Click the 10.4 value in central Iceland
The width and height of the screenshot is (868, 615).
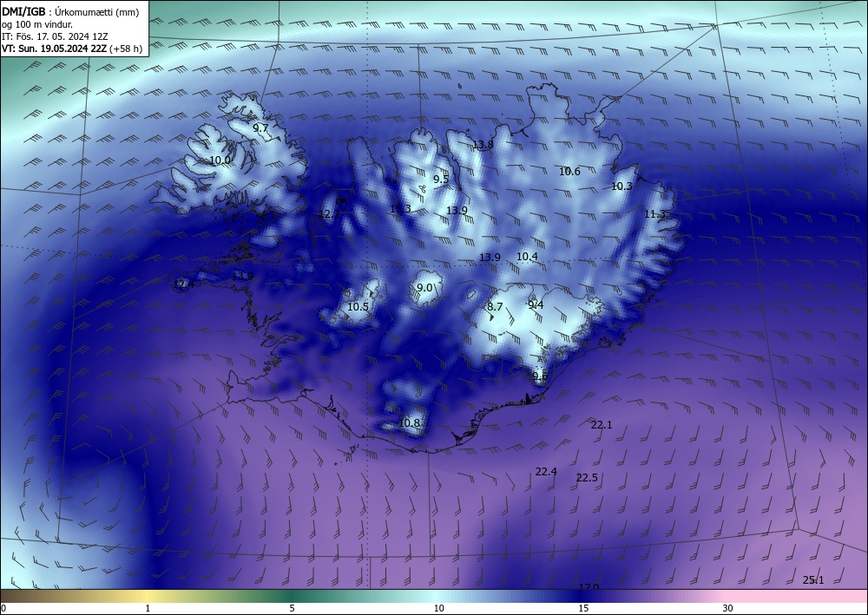click(527, 257)
